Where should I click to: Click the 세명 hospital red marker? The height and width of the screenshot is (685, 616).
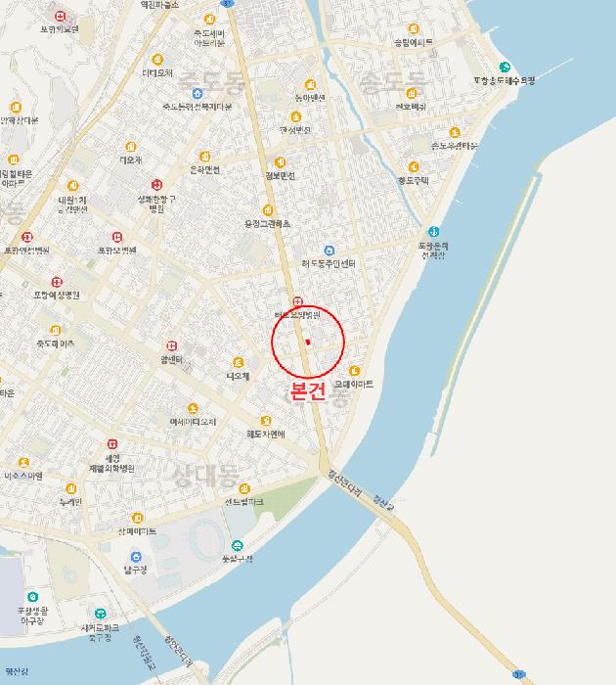click(112, 444)
